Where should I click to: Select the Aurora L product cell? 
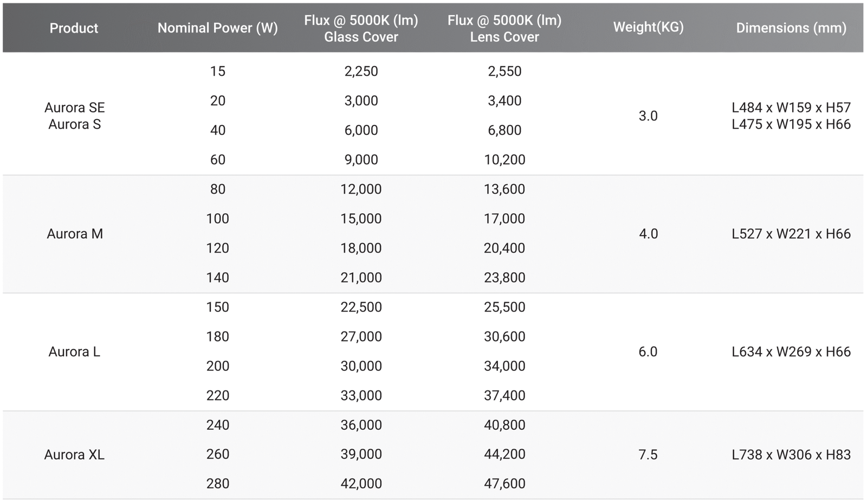[x=74, y=352]
